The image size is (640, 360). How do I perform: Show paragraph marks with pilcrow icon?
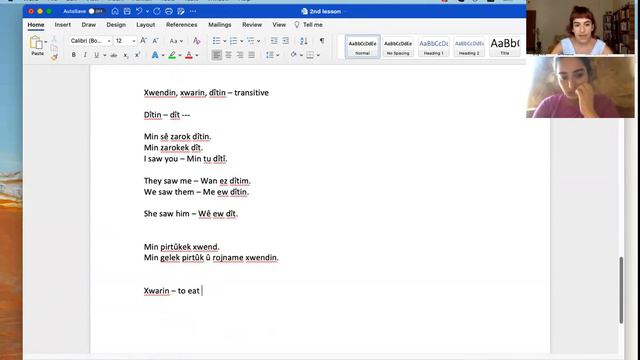322,41
